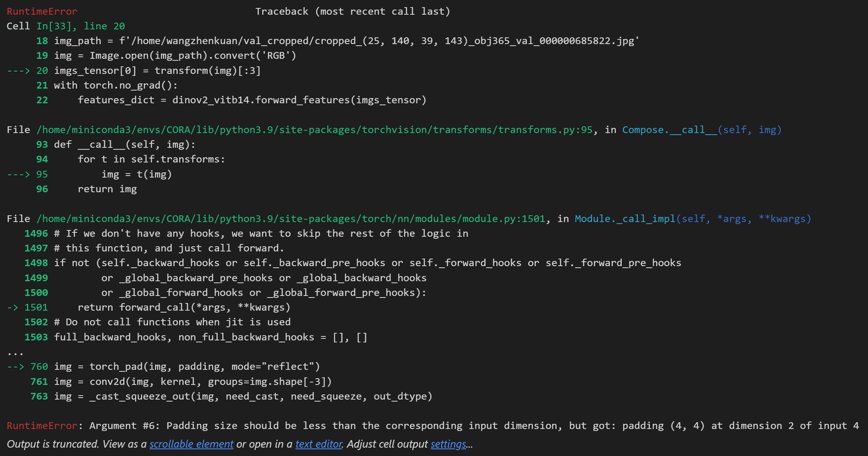Click line 93 def __call__ text

(125, 145)
